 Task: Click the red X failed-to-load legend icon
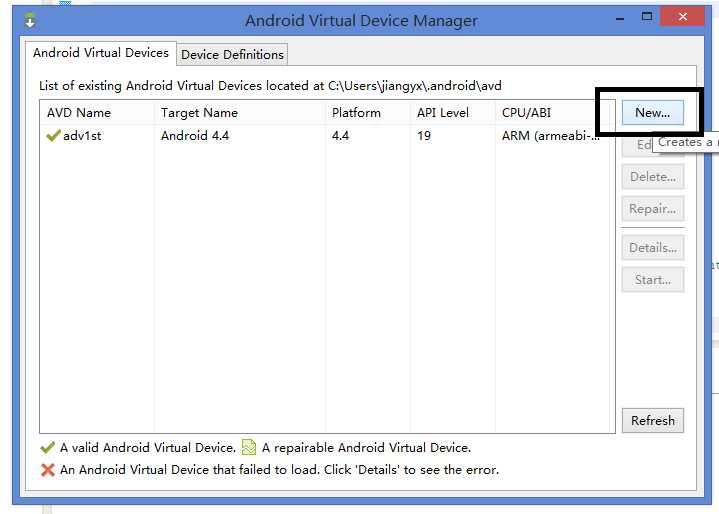tap(48, 470)
